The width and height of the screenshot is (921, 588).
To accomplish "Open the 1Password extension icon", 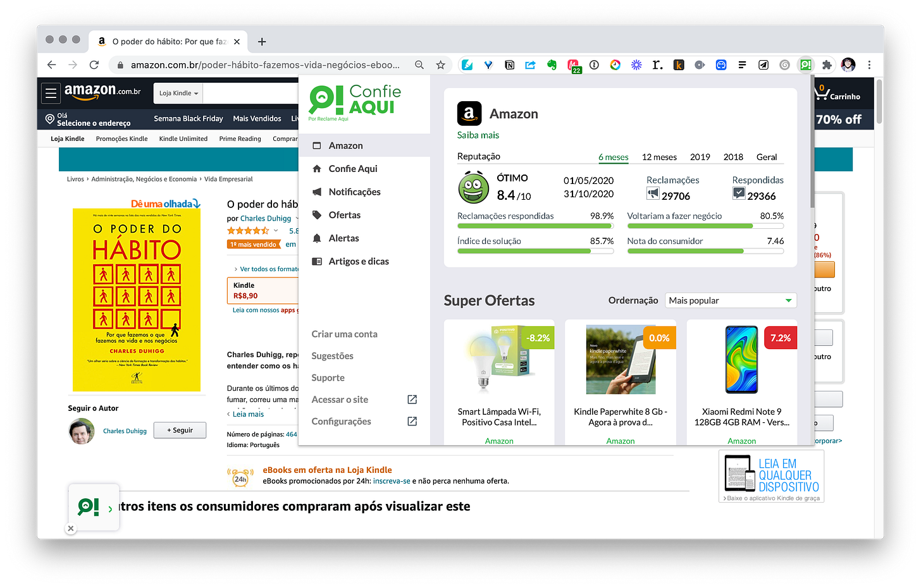I will 594,64.
